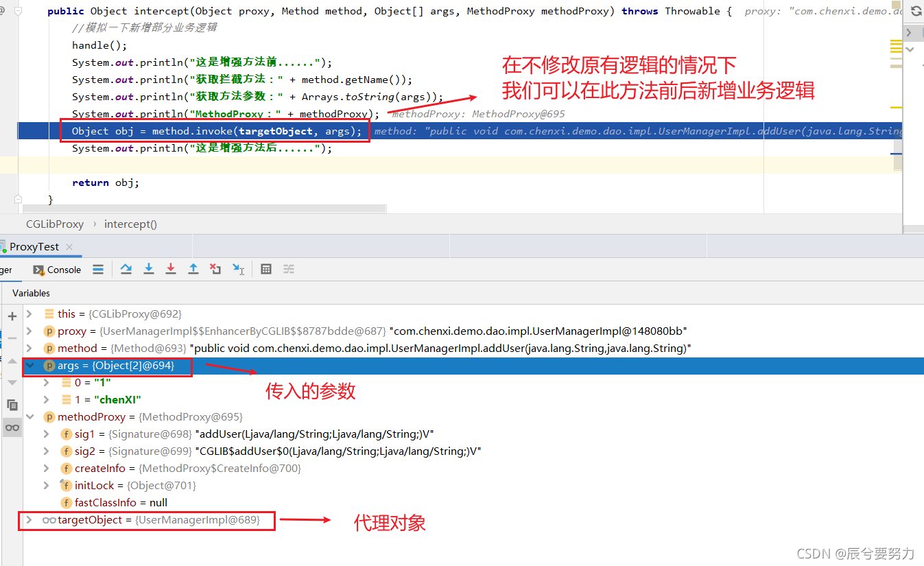Expand the method variable node

coord(29,348)
